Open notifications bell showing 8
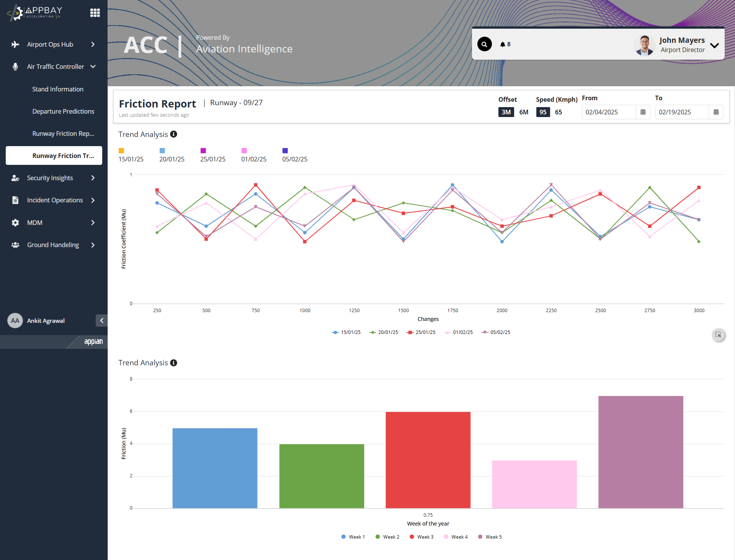The height and width of the screenshot is (560, 735). pyautogui.click(x=505, y=44)
